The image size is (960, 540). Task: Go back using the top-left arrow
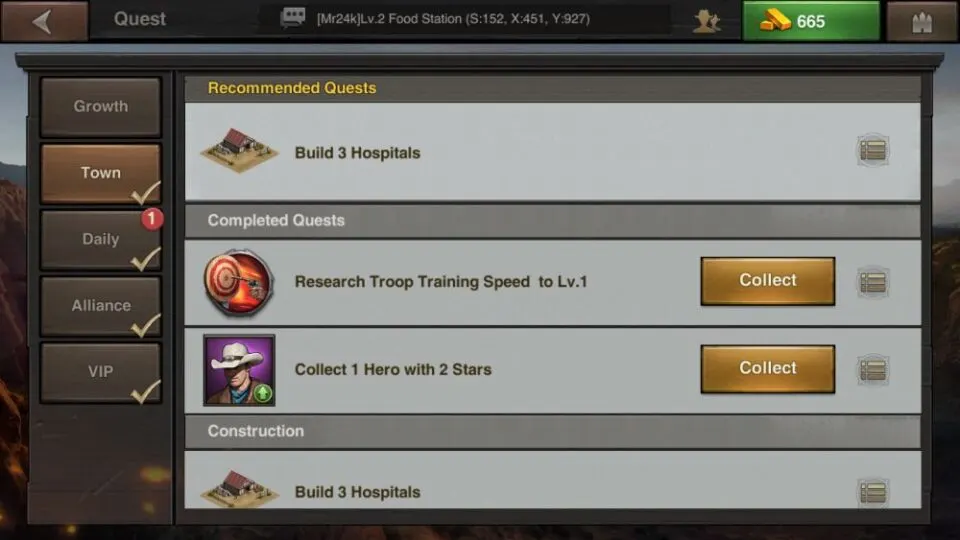[44, 21]
